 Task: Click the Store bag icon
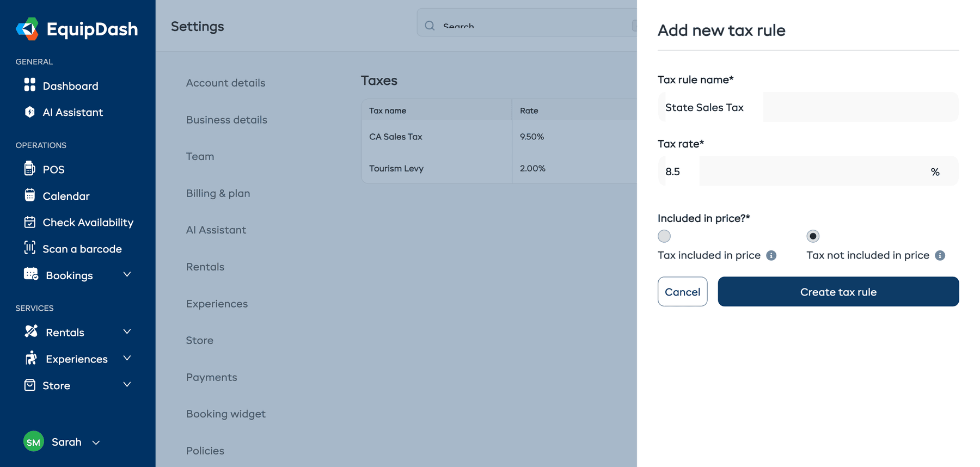30,385
